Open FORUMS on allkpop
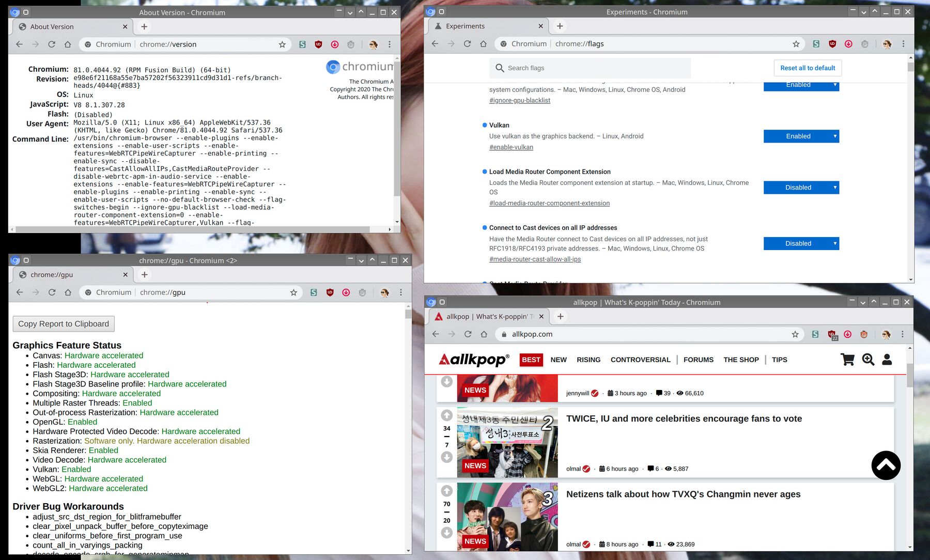The width and height of the screenshot is (930, 560). [699, 360]
